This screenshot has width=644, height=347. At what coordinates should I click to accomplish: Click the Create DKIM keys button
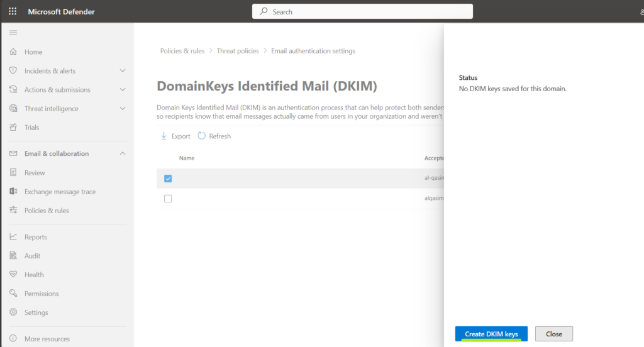click(x=491, y=334)
